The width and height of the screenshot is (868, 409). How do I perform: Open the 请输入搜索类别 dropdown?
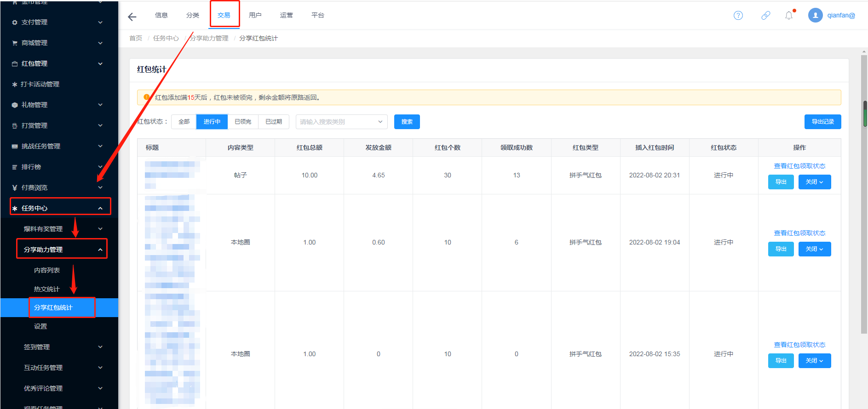(342, 122)
